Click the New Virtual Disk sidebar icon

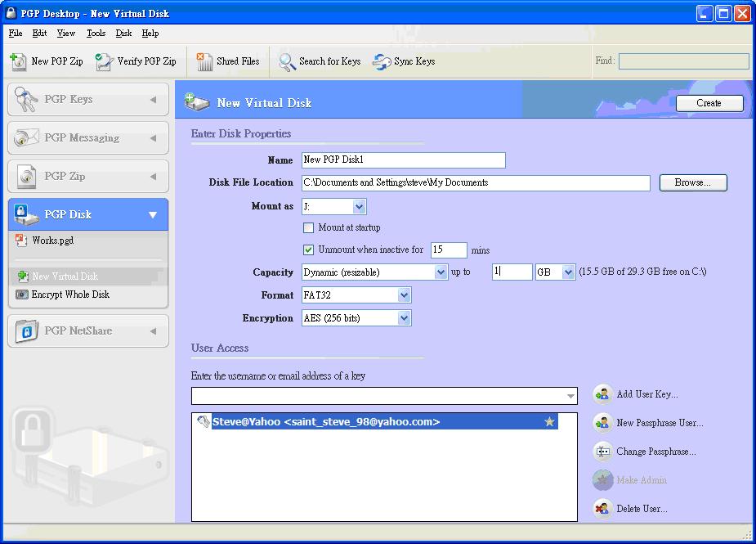click(x=22, y=276)
